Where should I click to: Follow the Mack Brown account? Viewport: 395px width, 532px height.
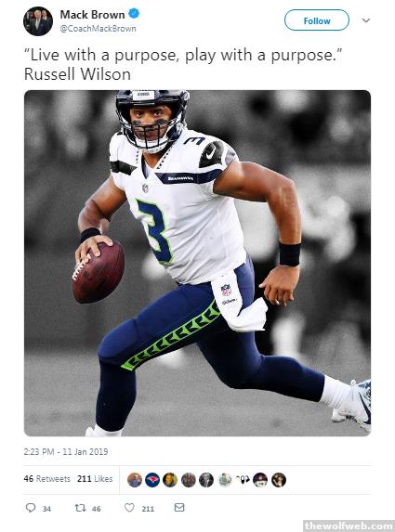[317, 20]
